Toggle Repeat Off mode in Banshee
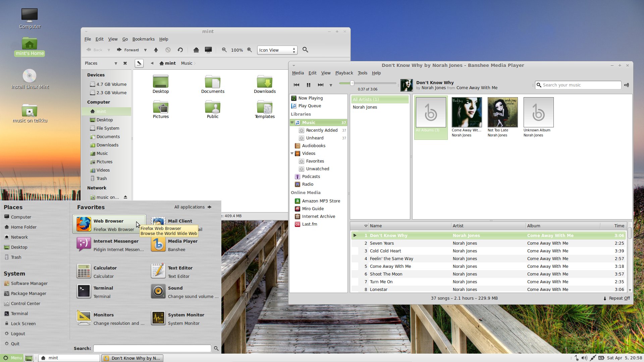644x362 pixels. (x=616, y=298)
